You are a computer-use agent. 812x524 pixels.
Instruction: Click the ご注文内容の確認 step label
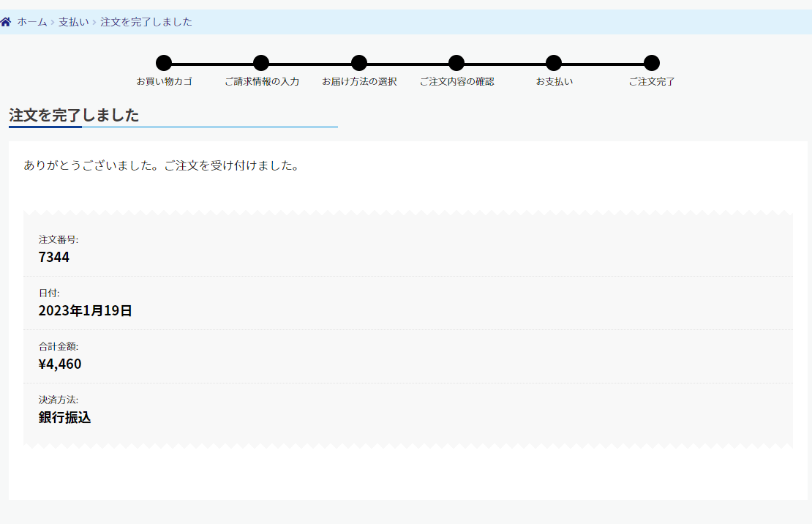tap(456, 81)
